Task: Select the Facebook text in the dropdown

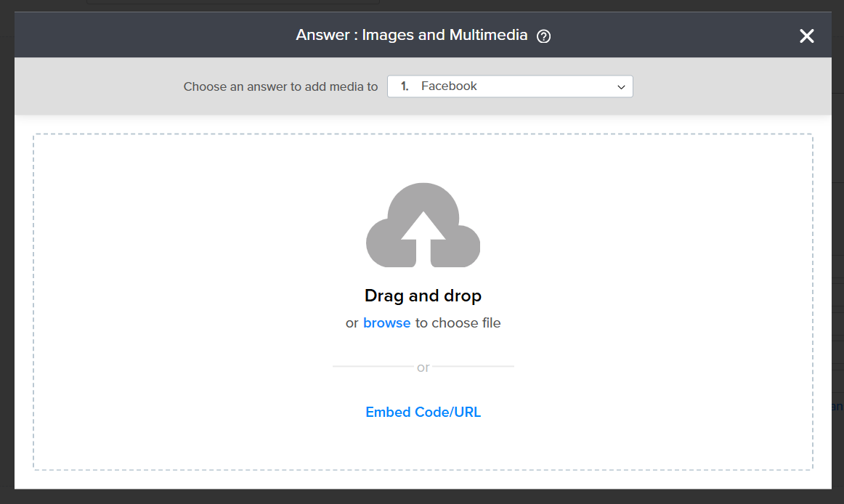Action: click(x=449, y=86)
